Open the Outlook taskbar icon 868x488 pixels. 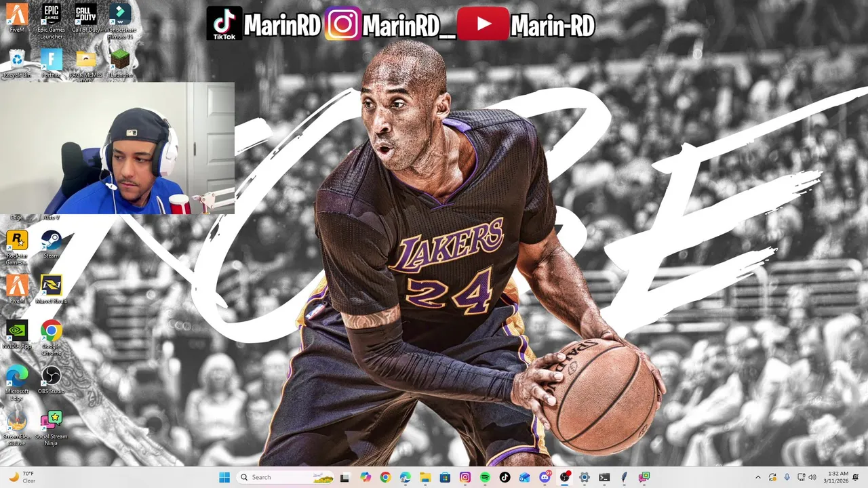524,477
